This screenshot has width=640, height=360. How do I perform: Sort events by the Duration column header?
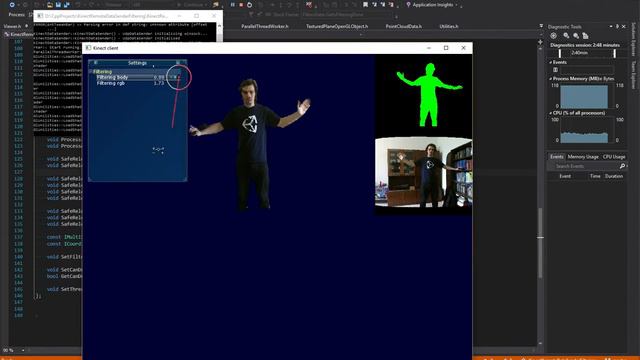[614, 176]
